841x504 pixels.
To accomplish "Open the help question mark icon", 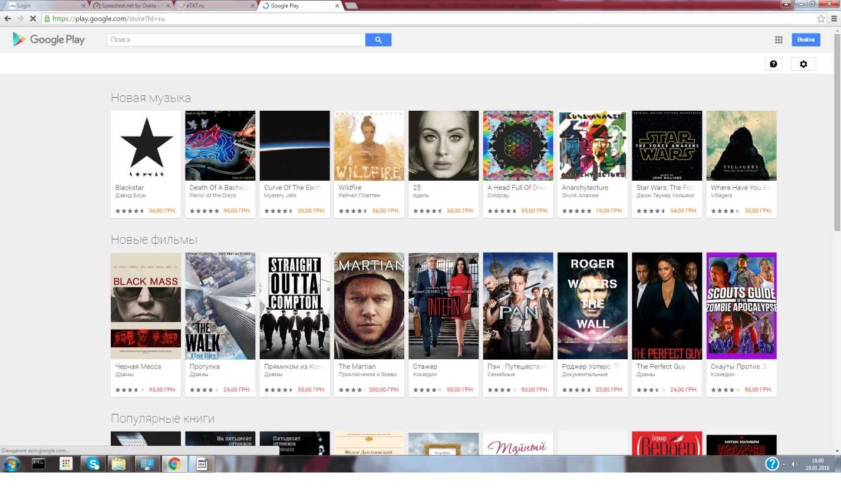I will [773, 64].
